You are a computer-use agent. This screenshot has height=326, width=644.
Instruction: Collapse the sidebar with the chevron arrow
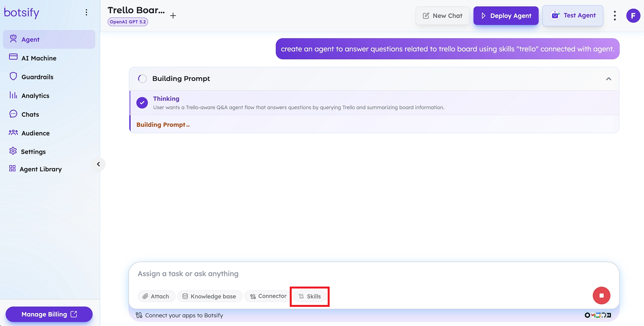point(99,164)
